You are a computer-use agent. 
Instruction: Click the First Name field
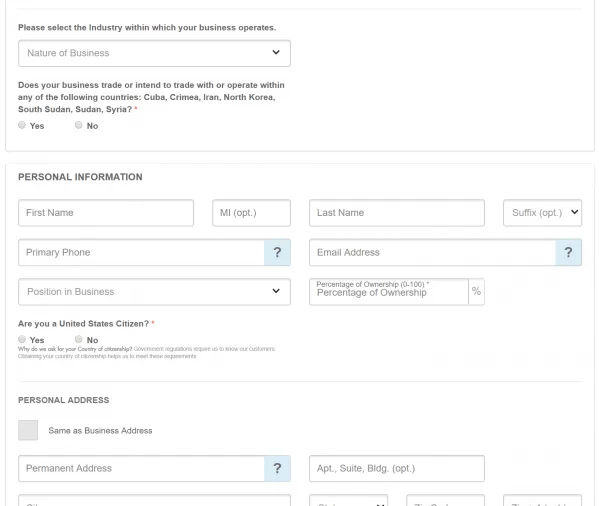(105, 213)
